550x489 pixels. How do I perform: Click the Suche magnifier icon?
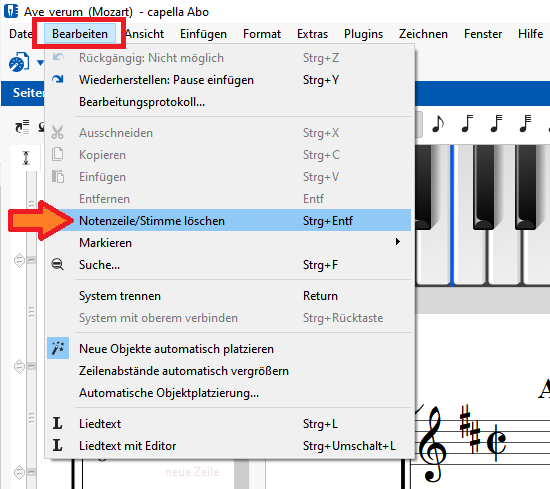(58, 264)
